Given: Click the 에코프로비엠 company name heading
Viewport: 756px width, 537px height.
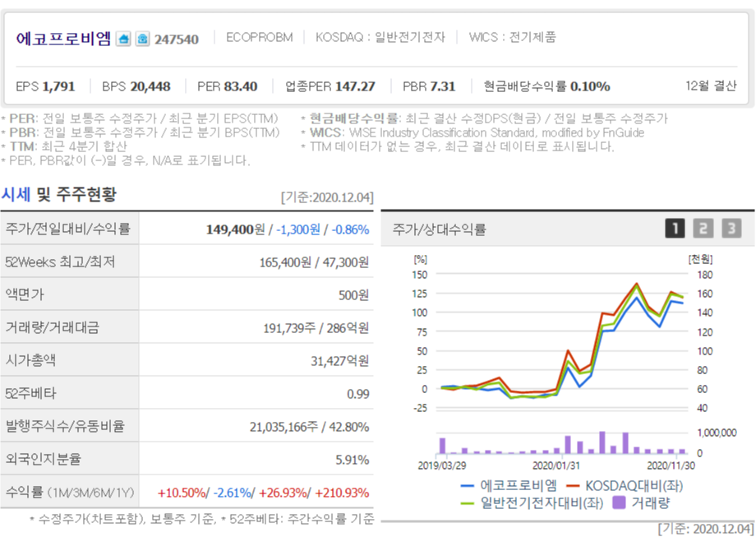Looking at the screenshot, I should pyautogui.click(x=63, y=39).
